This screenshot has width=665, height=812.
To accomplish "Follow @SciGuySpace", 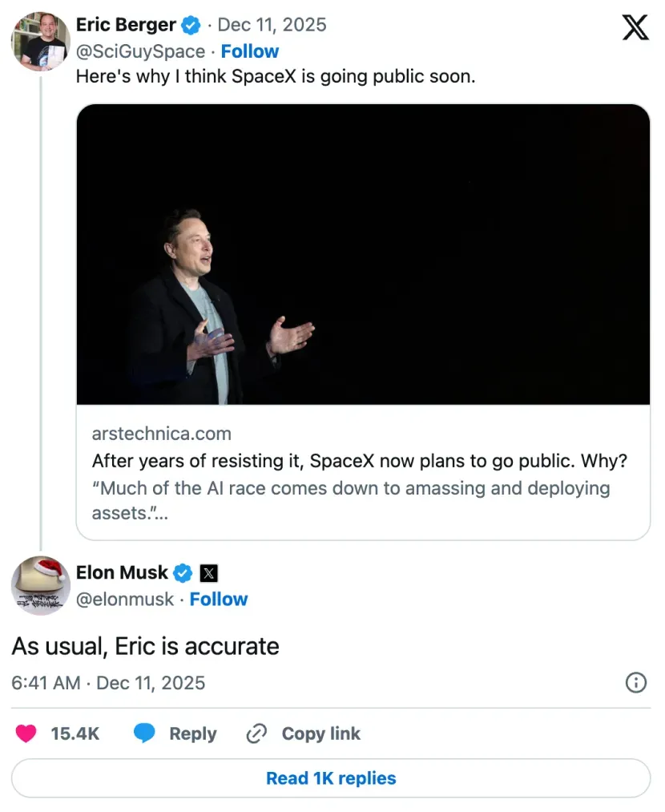I will pos(250,51).
